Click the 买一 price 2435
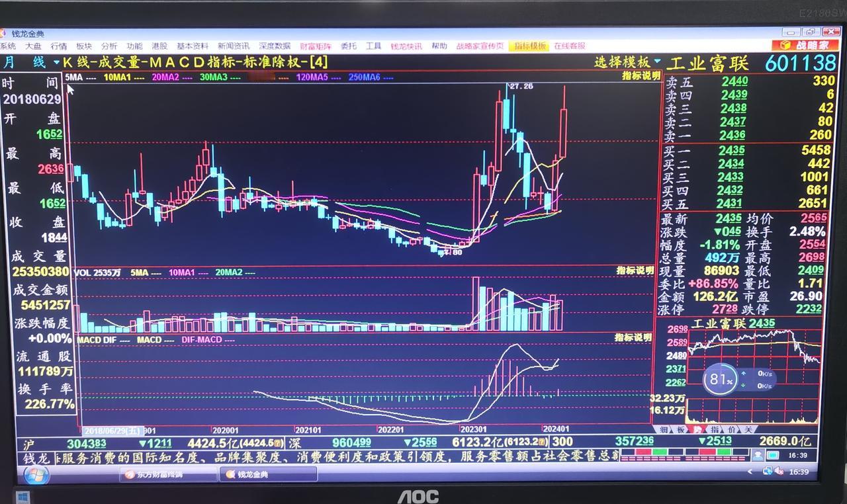The image size is (847, 504). (x=731, y=150)
